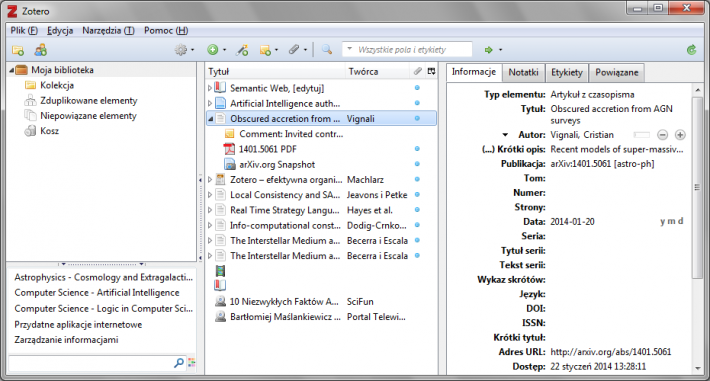Image resolution: width=710 pixels, height=381 pixels.
Task: Select the untitled book item icon
Action: pos(221,285)
